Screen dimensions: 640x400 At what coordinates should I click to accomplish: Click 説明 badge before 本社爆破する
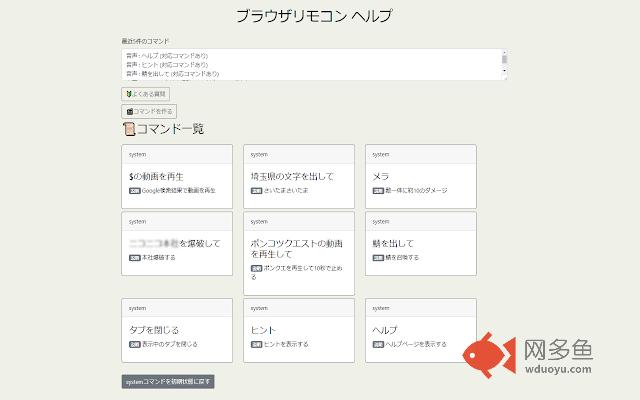tap(135, 258)
